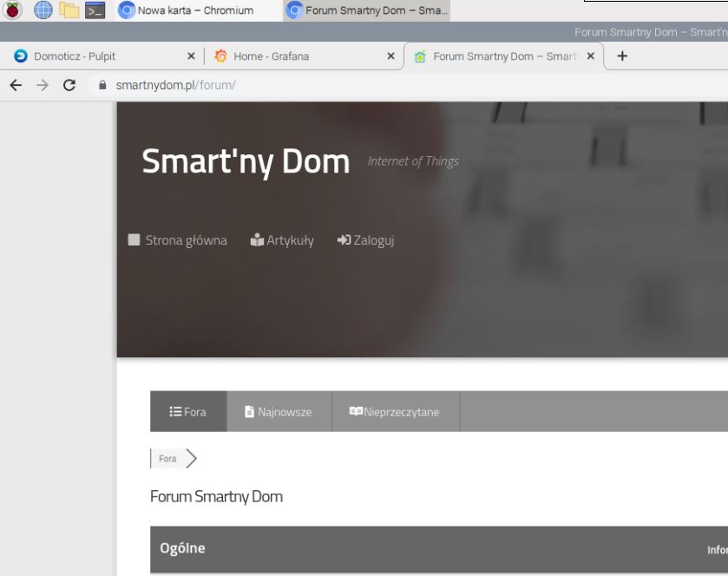Close the Home - Grafana tab
Image resolution: width=728 pixels, height=576 pixels.
click(x=391, y=56)
